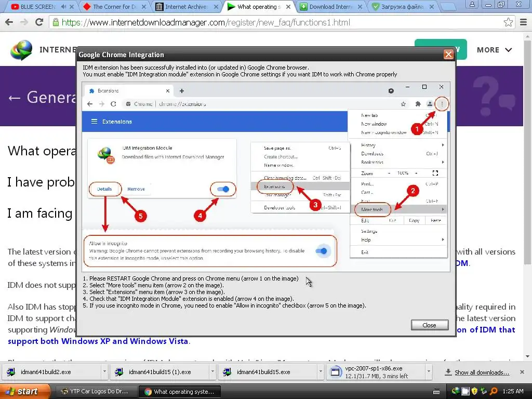Restore down the Chrome window
The height and width of the screenshot is (399, 532).
pos(501,5)
